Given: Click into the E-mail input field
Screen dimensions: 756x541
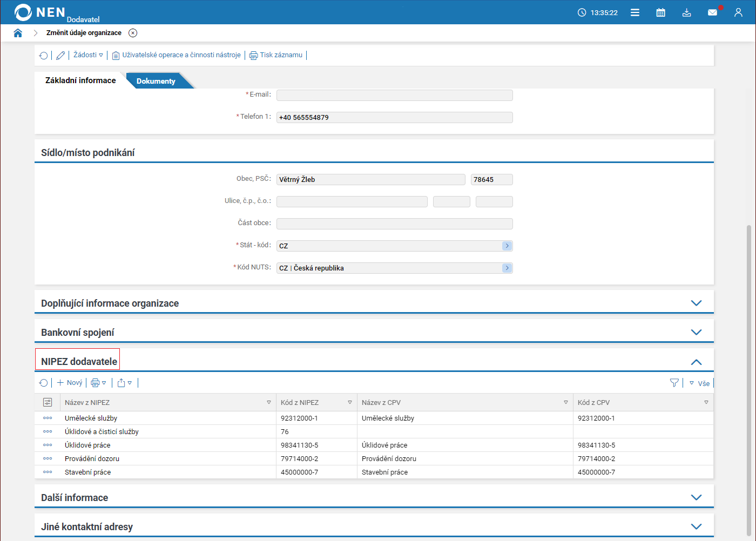Looking at the screenshot, I should [394, 96].
